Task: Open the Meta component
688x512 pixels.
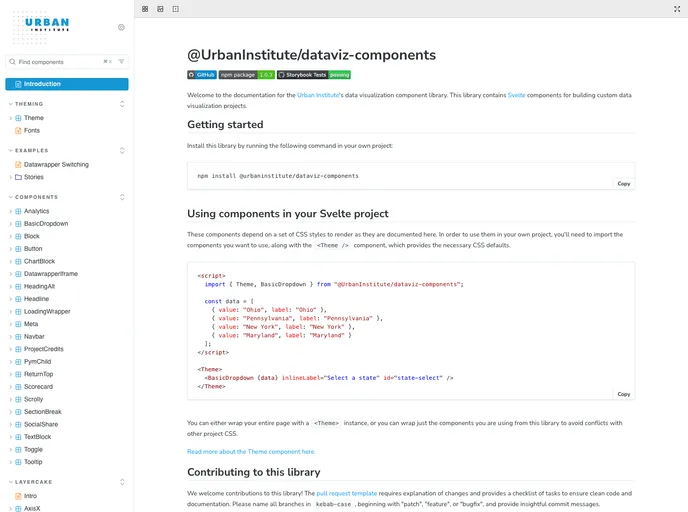Action: [31, 324]
